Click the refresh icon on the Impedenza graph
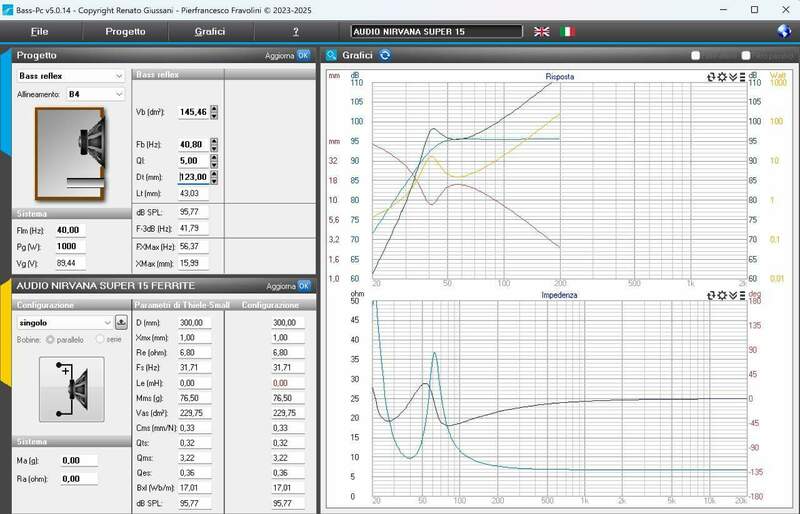Image resolution: width=800 pixels, height=514 pixels. (x=712, y=296)
